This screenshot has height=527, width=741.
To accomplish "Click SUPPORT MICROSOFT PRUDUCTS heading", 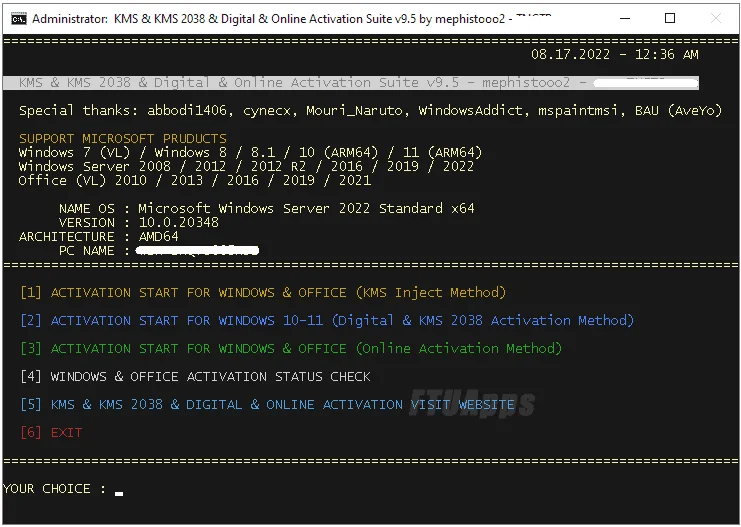I will point(122,138).
